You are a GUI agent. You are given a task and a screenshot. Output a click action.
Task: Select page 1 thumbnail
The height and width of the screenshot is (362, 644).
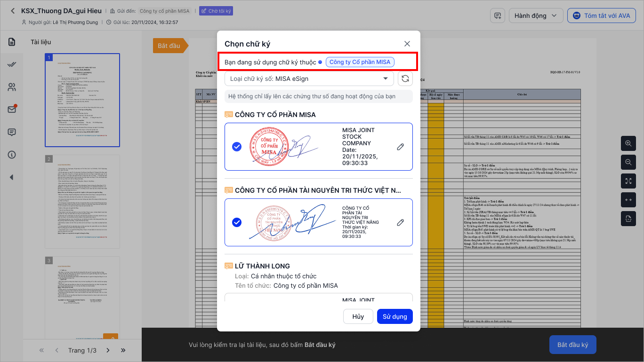pyautogui.click(x=82, y=100)
